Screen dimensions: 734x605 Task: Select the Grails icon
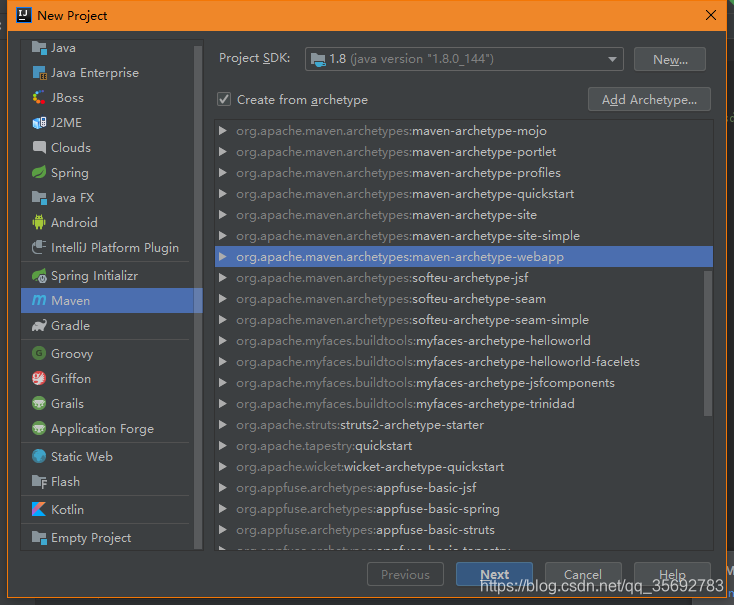click(39, 403)
